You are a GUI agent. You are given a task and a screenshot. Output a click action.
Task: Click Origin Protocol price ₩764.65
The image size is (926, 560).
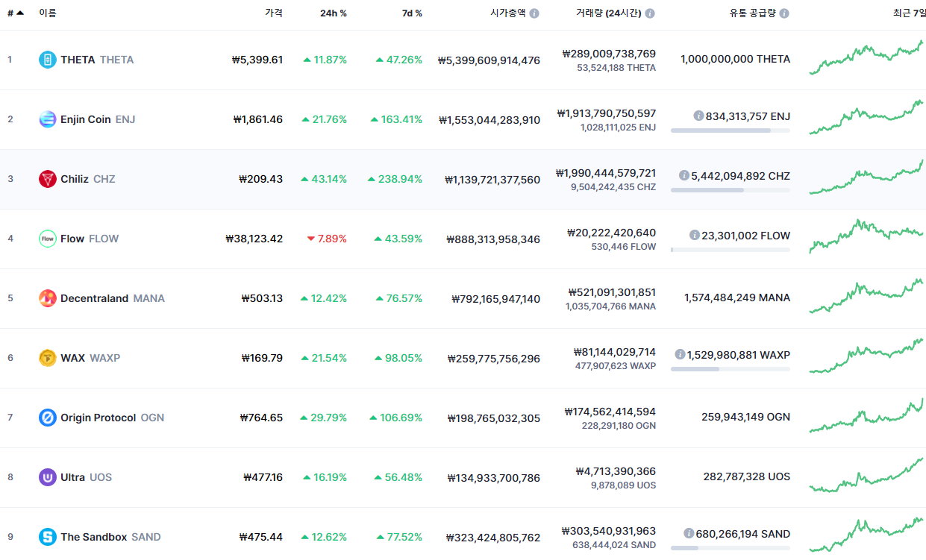(261, 418)
